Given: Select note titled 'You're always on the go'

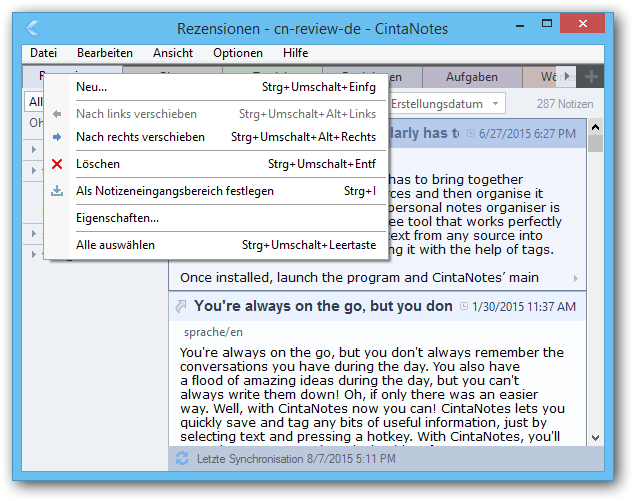Looking at the screenshot, I should click(323, 306).
